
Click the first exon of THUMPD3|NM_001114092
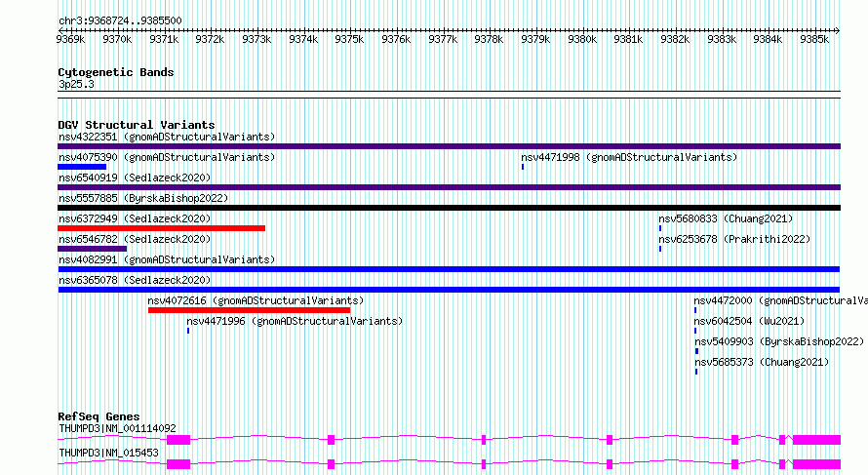pyautogui.click(x=178, y=440)
